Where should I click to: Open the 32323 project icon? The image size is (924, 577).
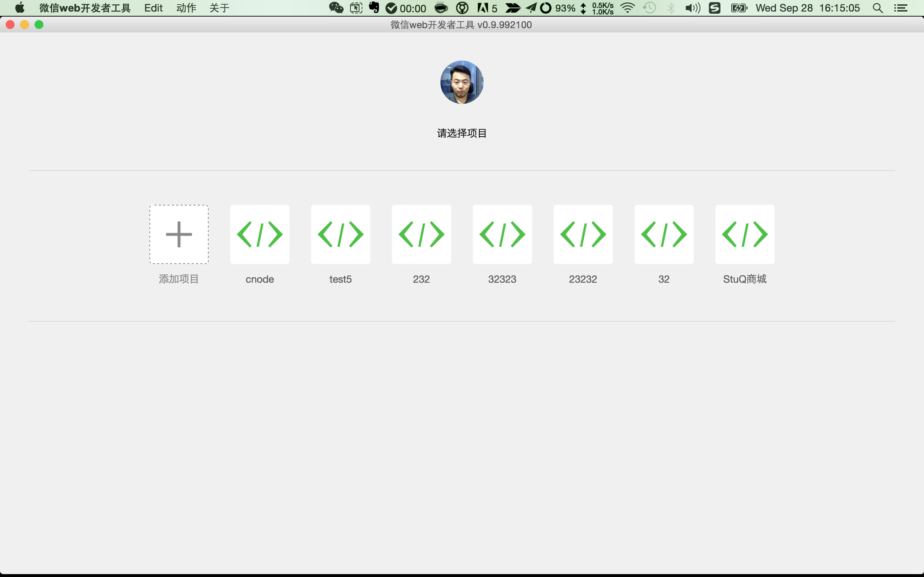502,234
